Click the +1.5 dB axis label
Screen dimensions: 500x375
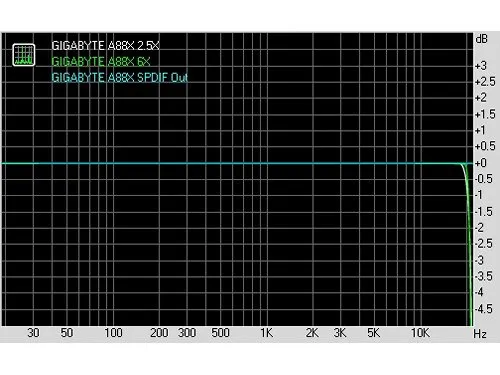coord(485,114)
